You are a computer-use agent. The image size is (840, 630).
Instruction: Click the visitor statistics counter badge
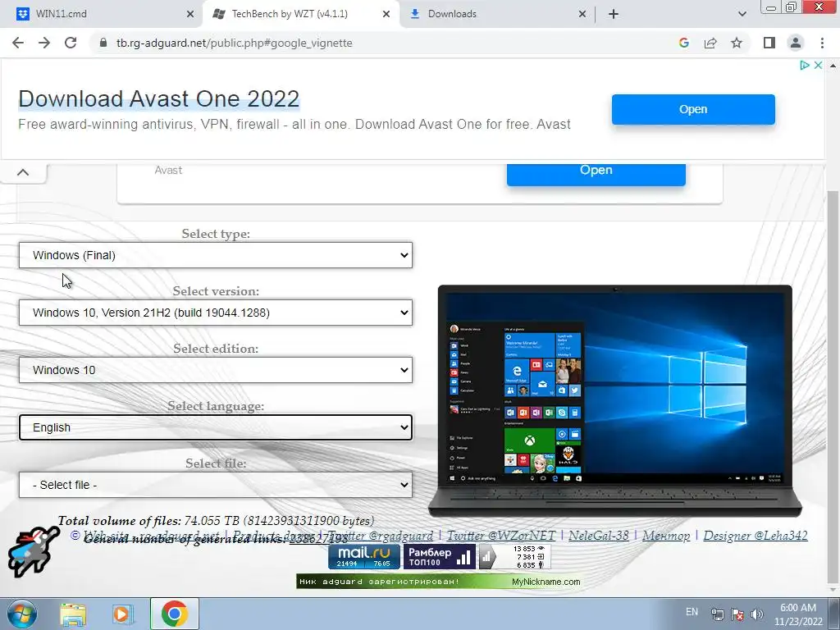(x=514, y=557)
